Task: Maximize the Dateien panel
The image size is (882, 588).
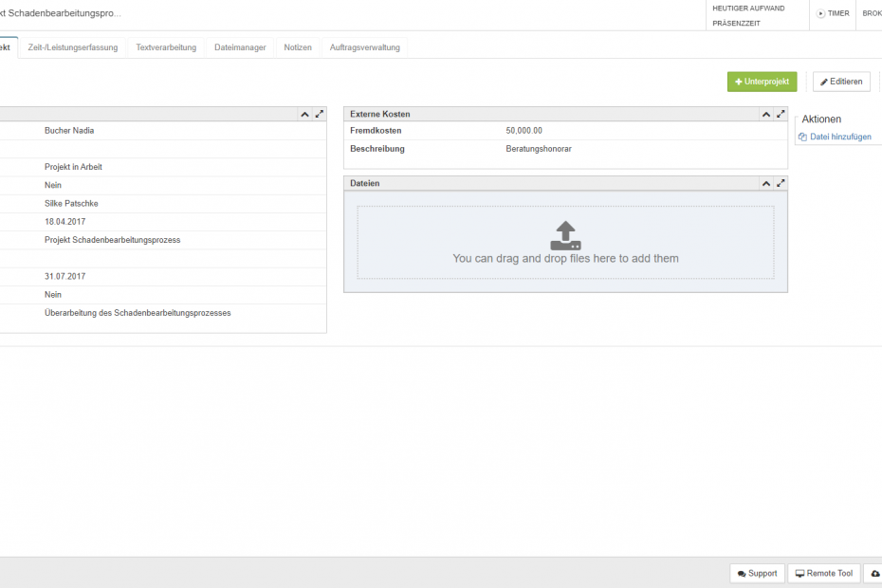Action: click(781, 183)
